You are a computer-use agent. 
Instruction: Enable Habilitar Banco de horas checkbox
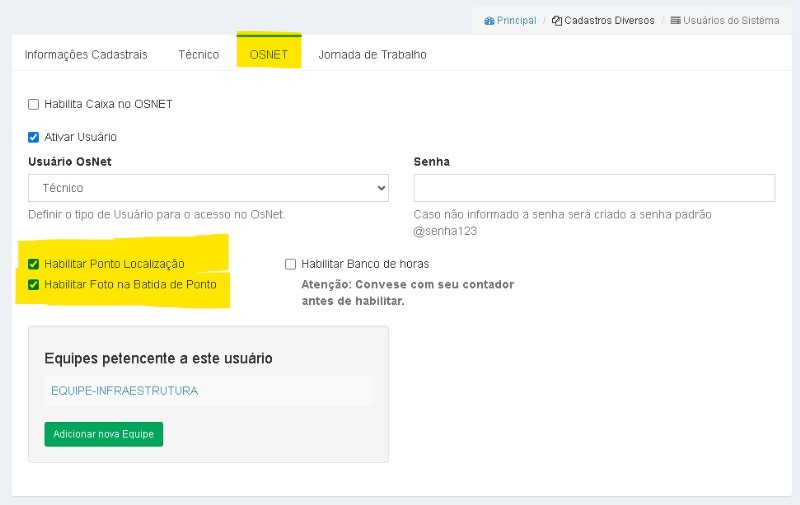pyautogui.click(x=290, y=264)
